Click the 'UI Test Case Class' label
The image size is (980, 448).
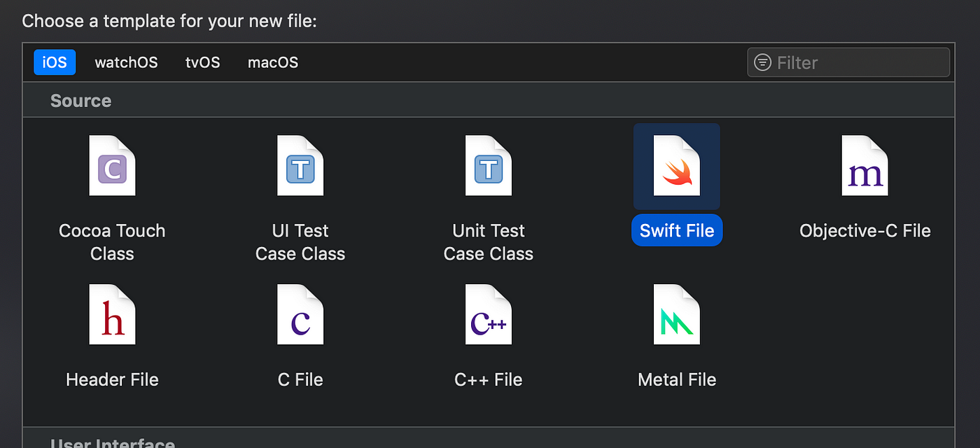(x=300, y=242)
